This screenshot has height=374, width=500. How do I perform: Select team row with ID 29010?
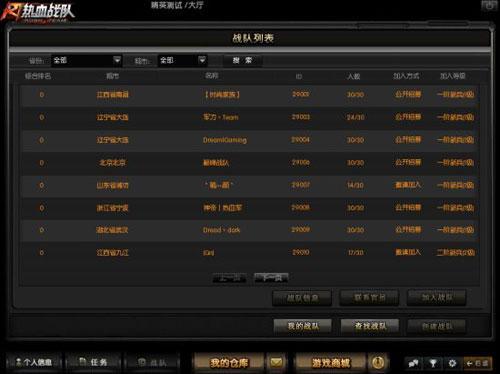point(250,252)
